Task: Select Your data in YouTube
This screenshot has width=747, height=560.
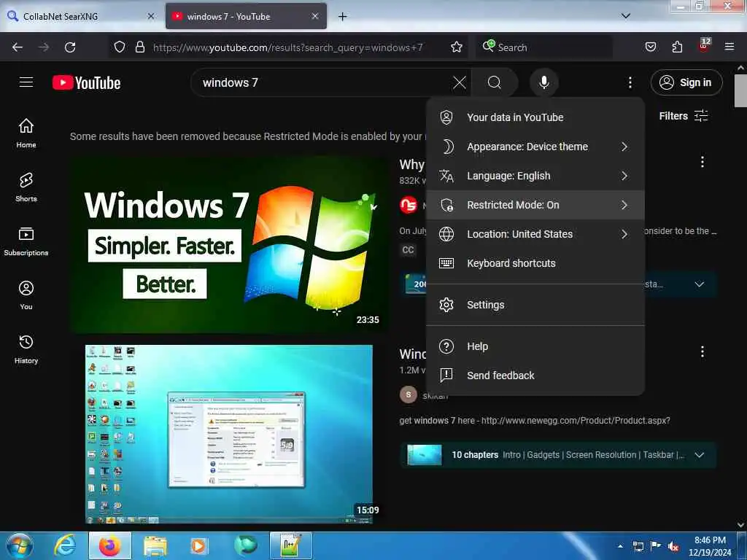Action: [535, 117]
